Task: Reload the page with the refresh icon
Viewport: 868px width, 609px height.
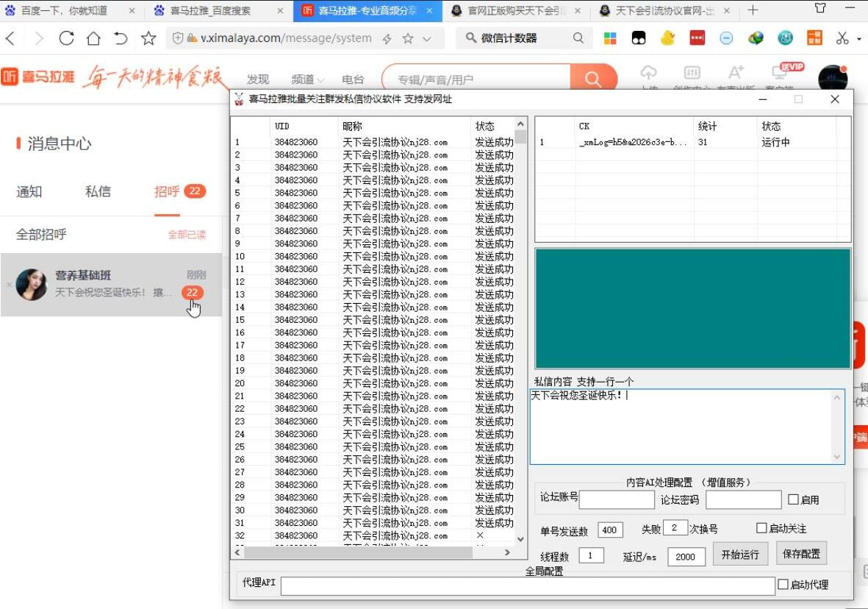Action: (66, 38)
